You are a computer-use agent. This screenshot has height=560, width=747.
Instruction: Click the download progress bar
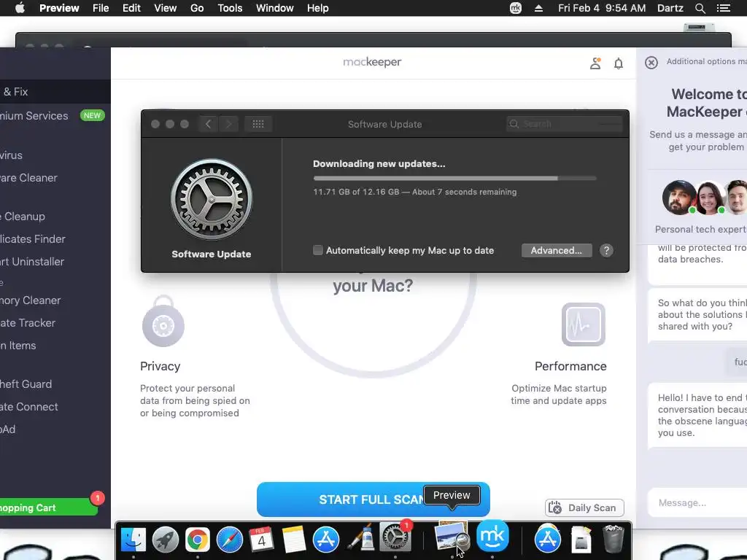pos(454,179)
